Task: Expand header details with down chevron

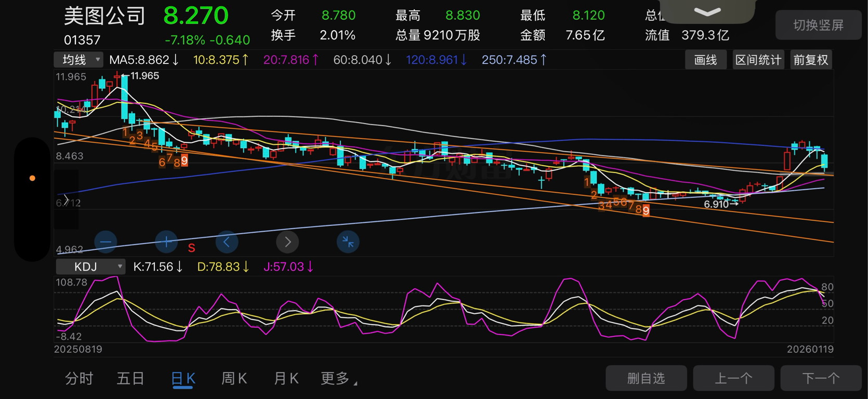Action: click(707, 11)
